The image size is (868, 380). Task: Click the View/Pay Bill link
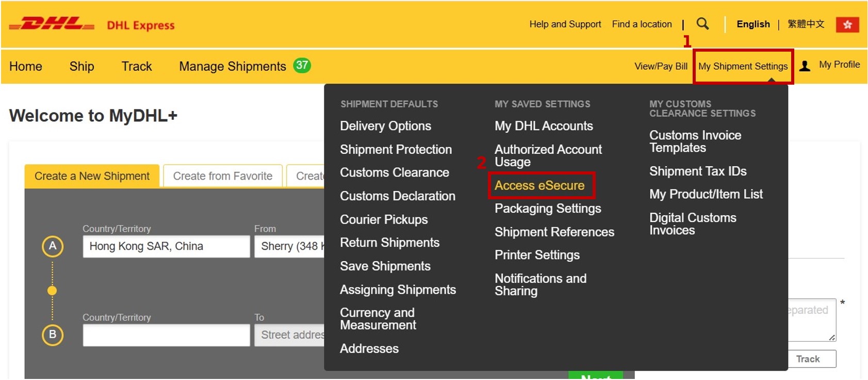pyautogui.click(x=661, y=66)
